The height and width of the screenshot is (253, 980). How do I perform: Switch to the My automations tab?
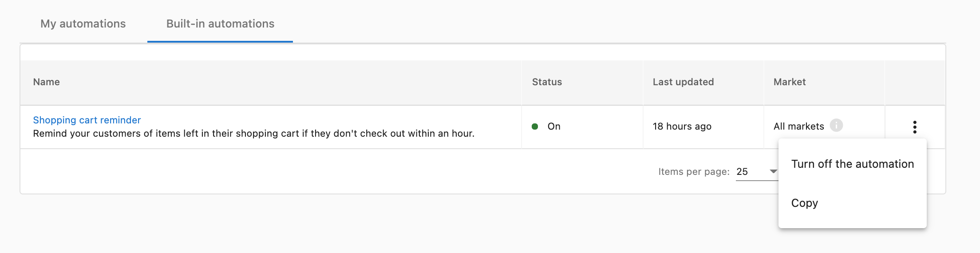coord(83,24)
